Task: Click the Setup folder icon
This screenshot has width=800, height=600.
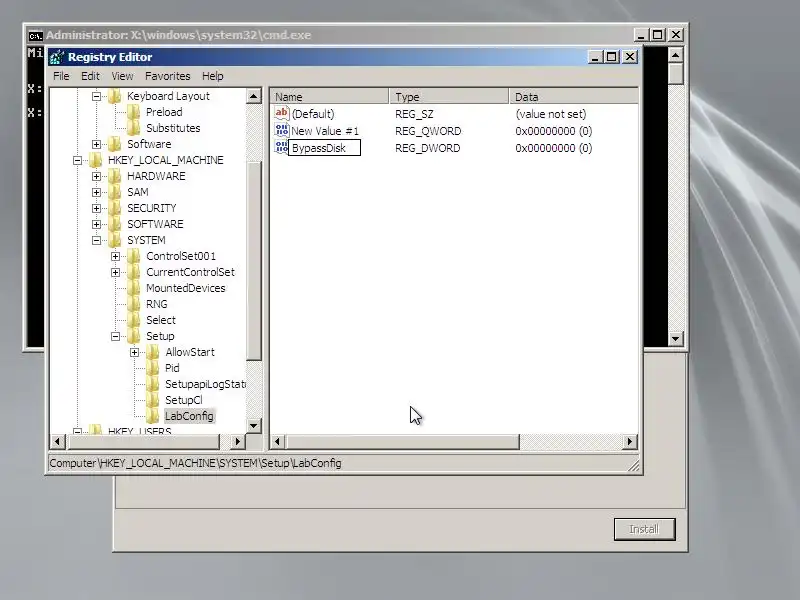Action: (134, 336)
